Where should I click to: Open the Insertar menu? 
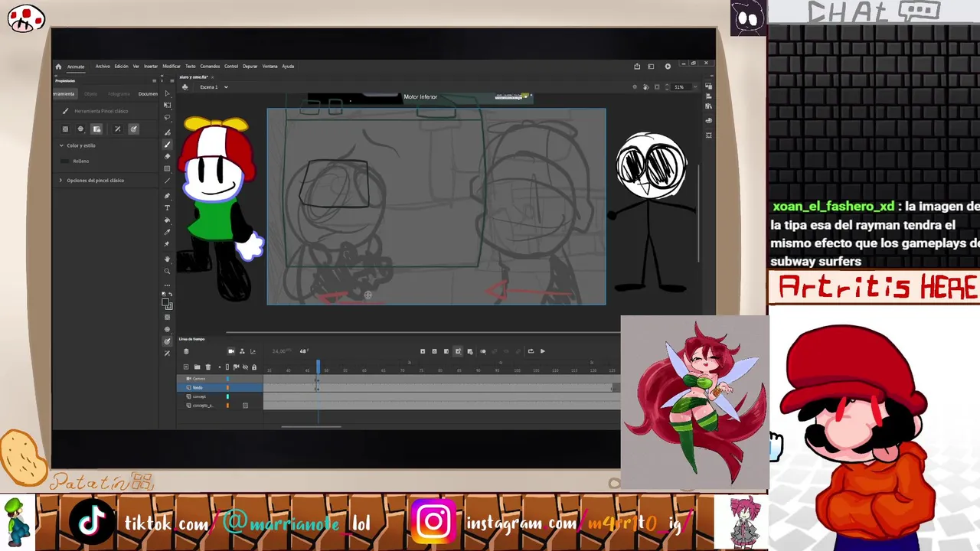tap(151, 67)
